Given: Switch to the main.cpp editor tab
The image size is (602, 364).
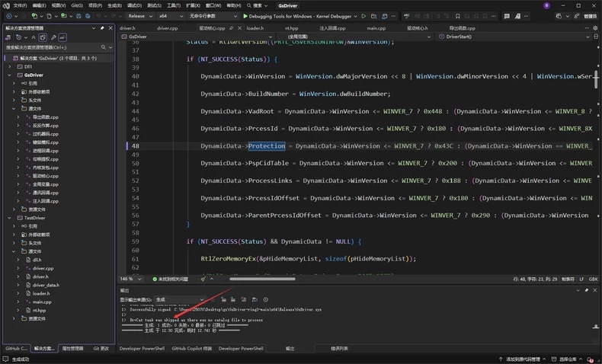Looking at the screenshot, I should pyautogui.click(x=376, y=28).
